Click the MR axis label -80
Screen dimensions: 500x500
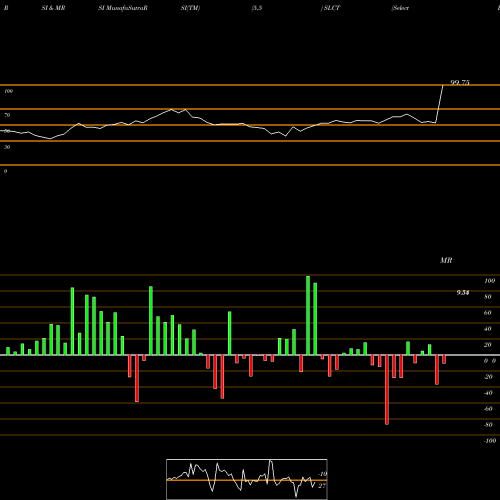[488, 425]
